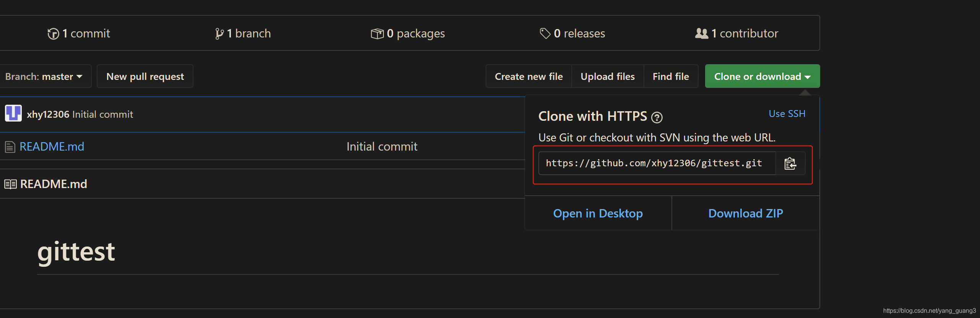The height and width of the screenshot is (318, 980).
Task: Click New pull request button
Action: tap(145, 76)
